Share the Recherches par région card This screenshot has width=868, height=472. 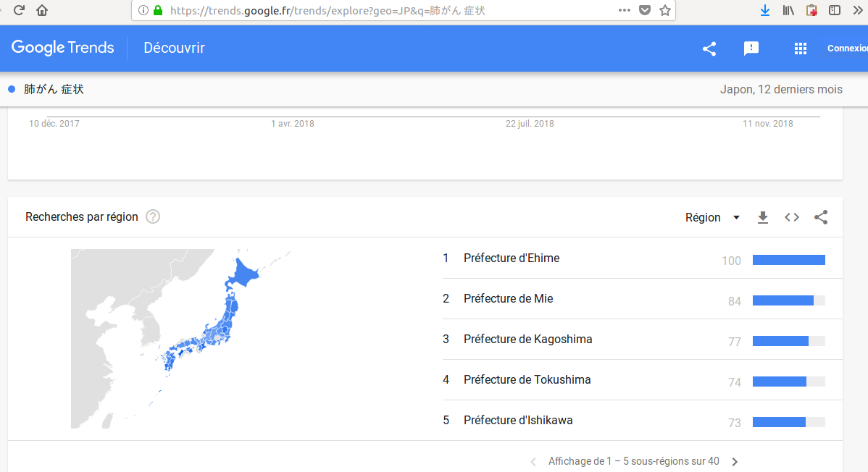821,217
